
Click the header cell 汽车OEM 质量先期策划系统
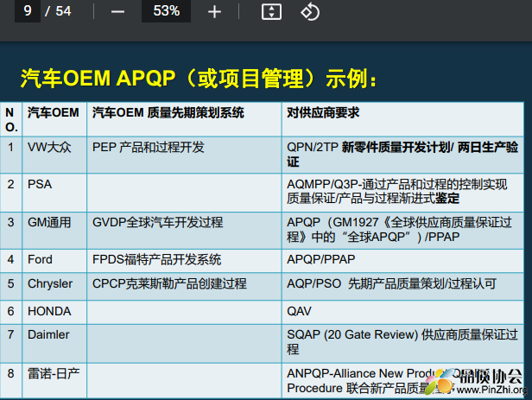[184, 119]
